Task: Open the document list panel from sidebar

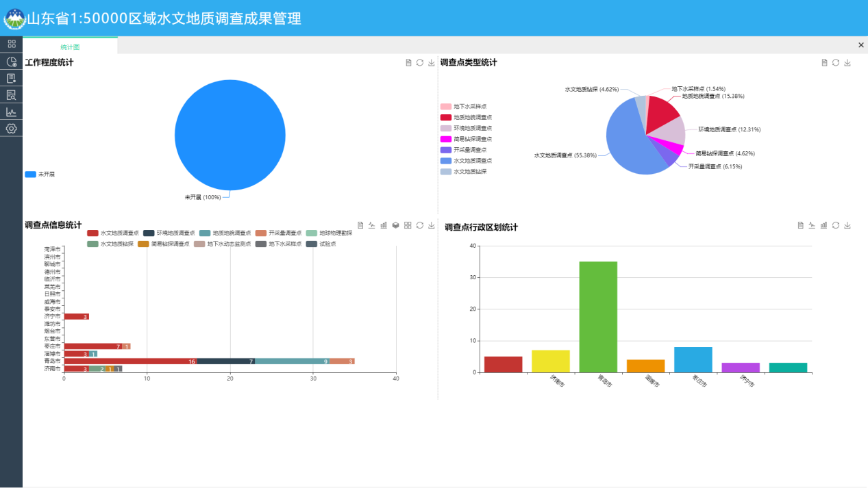Action: [x=10, y=77]
